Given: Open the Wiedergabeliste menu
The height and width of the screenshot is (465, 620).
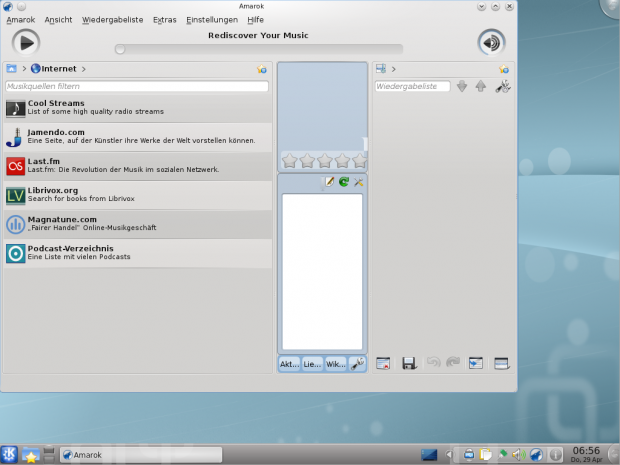Looking at the screenshot, I should (113, 20).
